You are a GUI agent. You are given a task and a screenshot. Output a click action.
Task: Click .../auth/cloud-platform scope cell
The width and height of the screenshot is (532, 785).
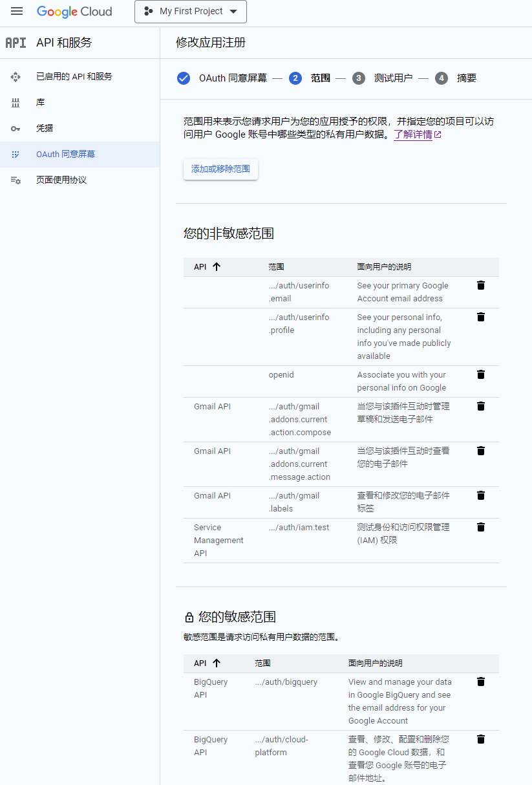tap(282, 746)
